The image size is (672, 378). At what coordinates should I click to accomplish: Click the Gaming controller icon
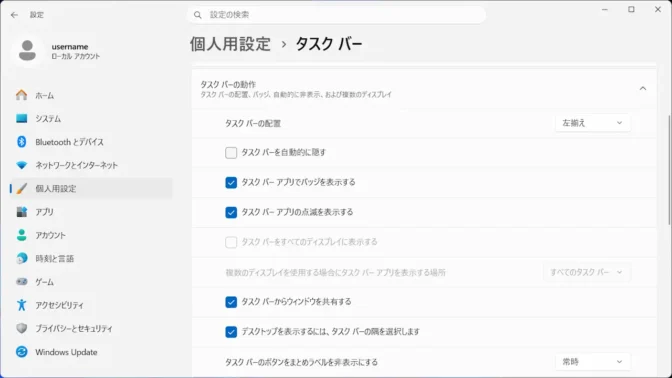tap(21, 282)
